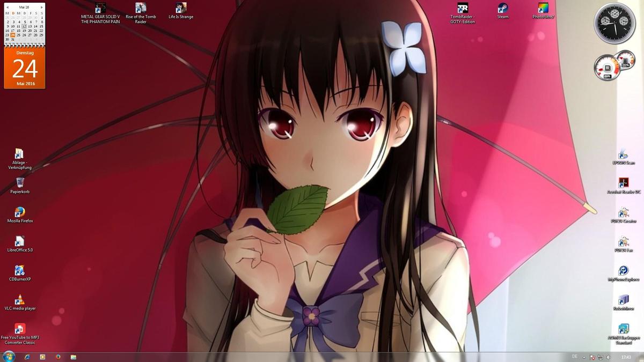The height and width of the screenshot is (362, 644).
Task: Click the Mai 16 calendar header
Action: [24, 8]
